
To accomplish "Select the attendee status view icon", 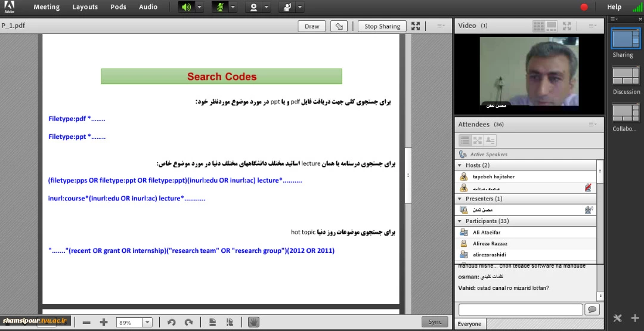I will [490, 140].
